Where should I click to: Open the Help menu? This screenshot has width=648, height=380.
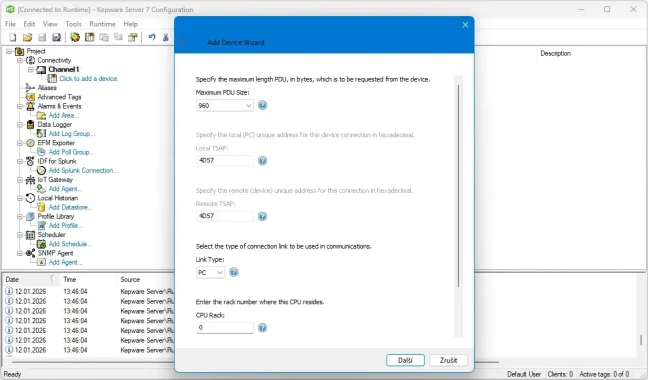point(130,24)
